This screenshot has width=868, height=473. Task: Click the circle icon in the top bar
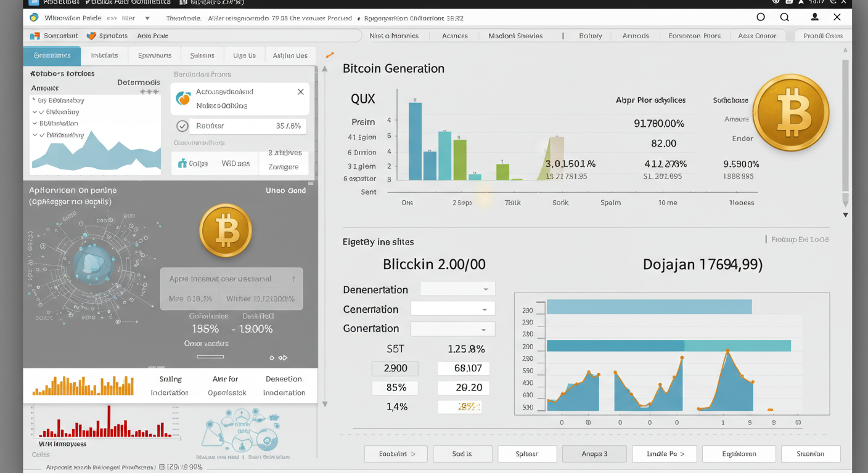pos(761,17)
